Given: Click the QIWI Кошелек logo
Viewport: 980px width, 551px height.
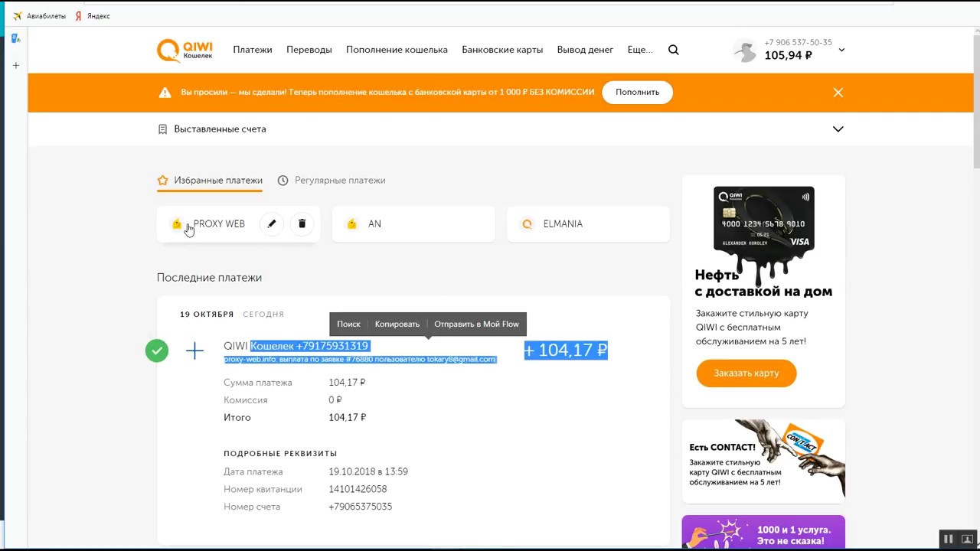Looking at the screenshot, I should [185, 50].
